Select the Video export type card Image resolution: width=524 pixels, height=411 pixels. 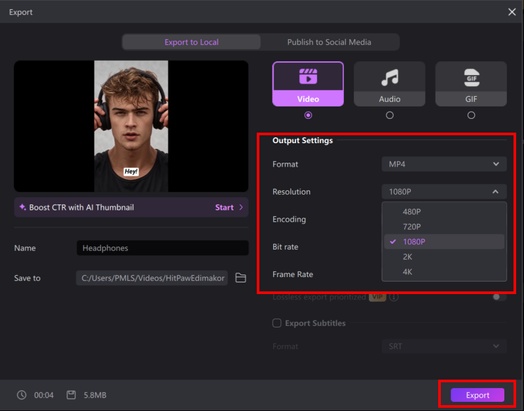tap(308, 84)
